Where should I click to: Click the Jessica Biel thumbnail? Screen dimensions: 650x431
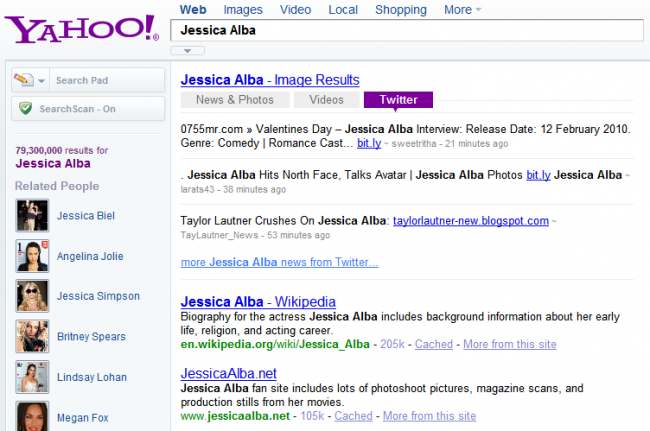pos(32,215)
